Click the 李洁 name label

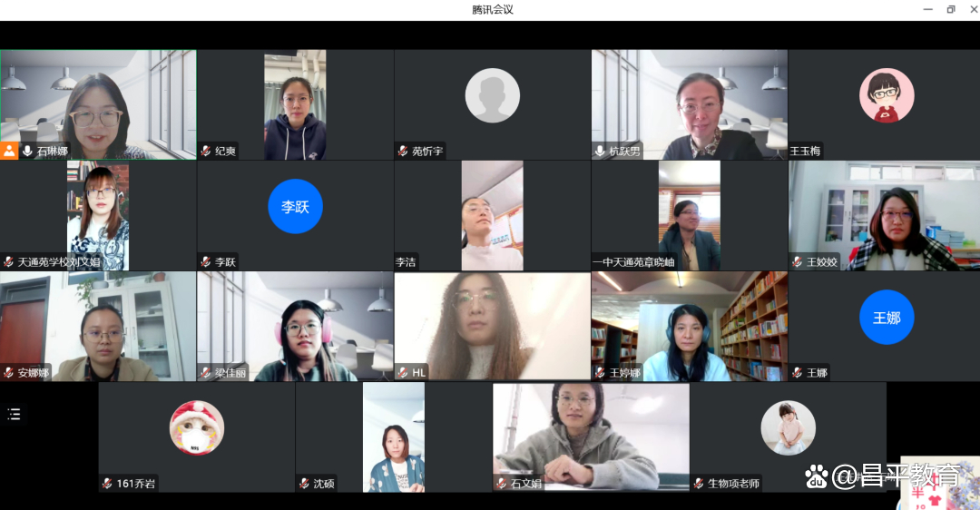click(406, 262)
